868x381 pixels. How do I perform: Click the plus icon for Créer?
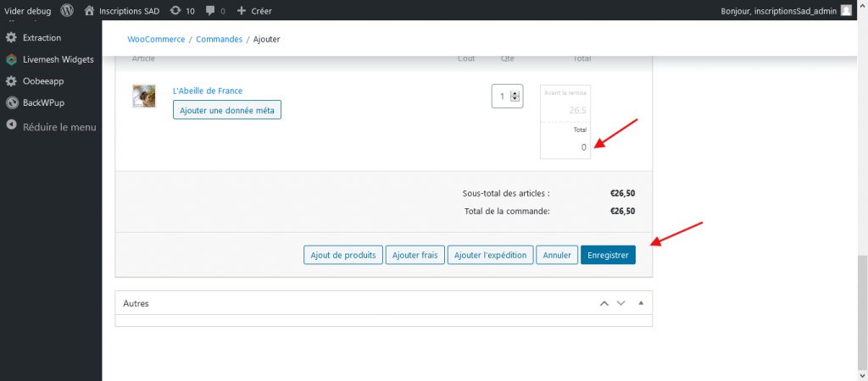pos(241,10)
